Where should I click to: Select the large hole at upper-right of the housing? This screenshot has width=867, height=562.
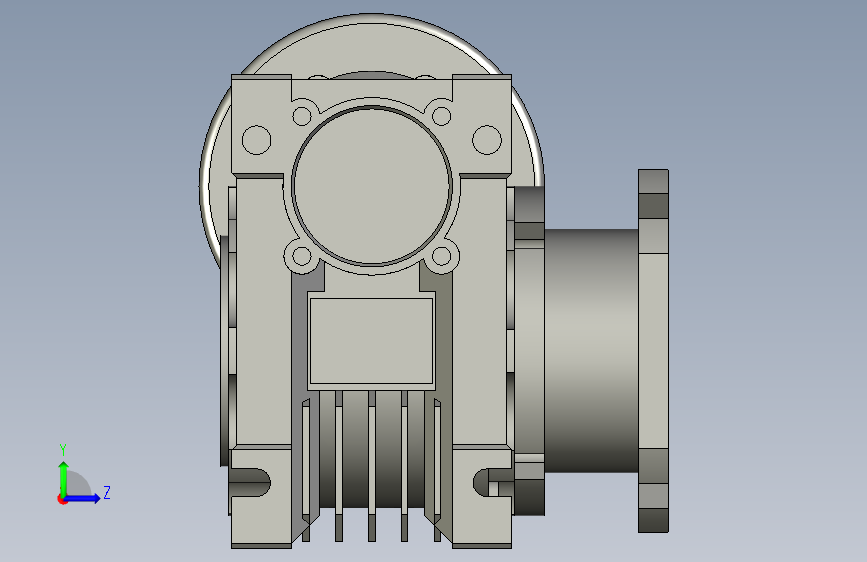487,140
